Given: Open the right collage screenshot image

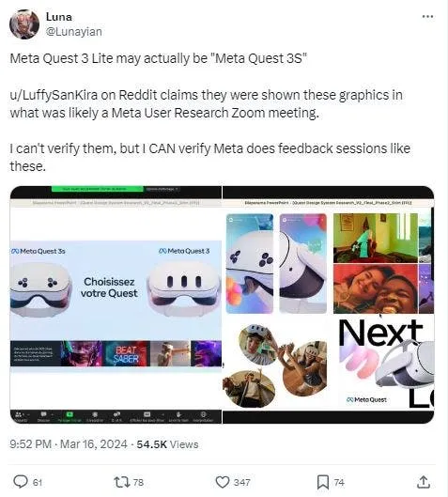Looking at the screenshot, I should click(328, 304).
